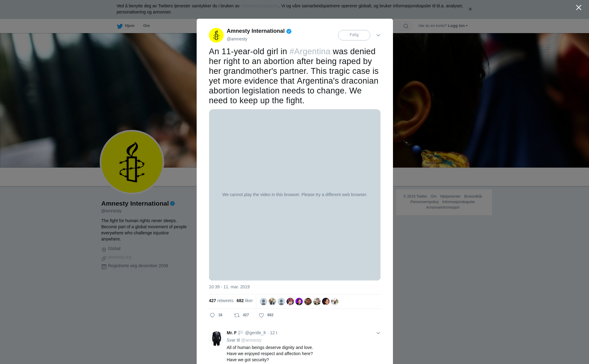The height and width of the screenshot is (364, 589).
Task: Click the search magnifier icon
Action: pyautogui.click(x=406, y=26)
